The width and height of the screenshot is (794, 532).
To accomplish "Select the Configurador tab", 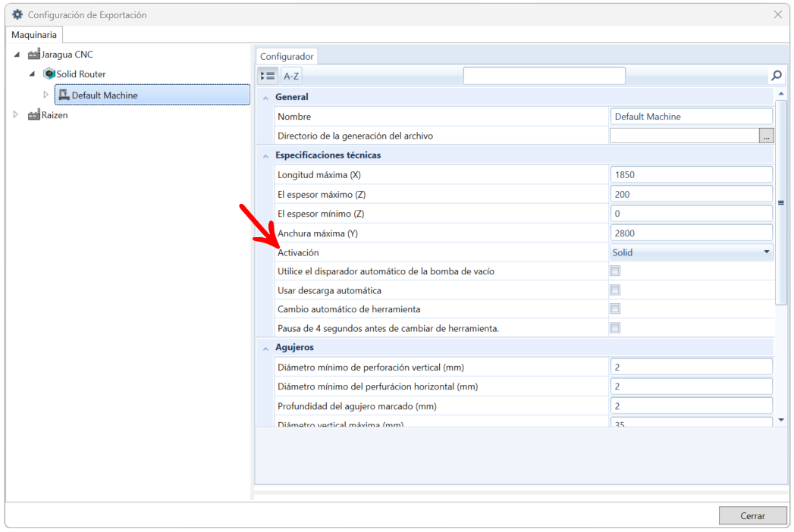I will tap(287, 56).
